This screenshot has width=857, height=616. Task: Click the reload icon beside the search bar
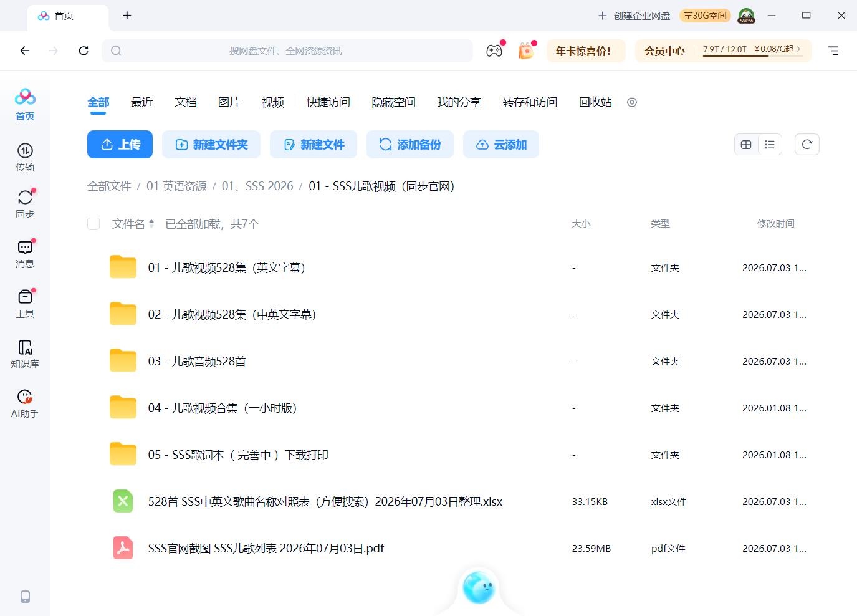pos(84,51)
